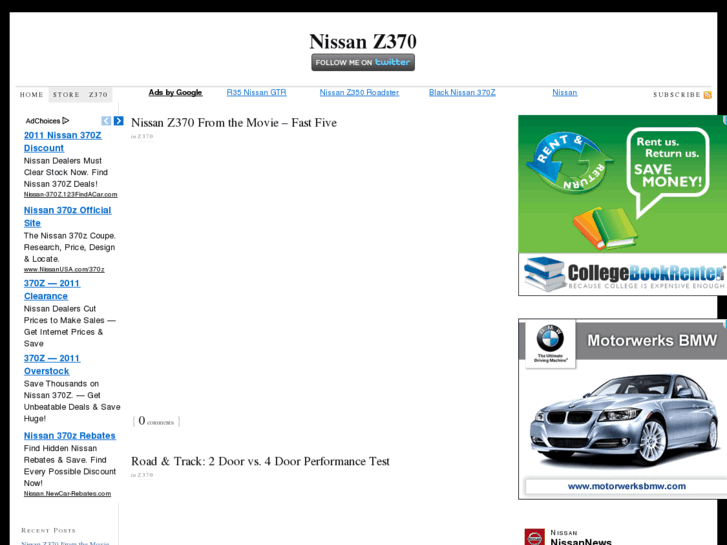Viewport: 727px width, 545px height.
Task: Show next ads with right arrow
Action: coord(119,121)
